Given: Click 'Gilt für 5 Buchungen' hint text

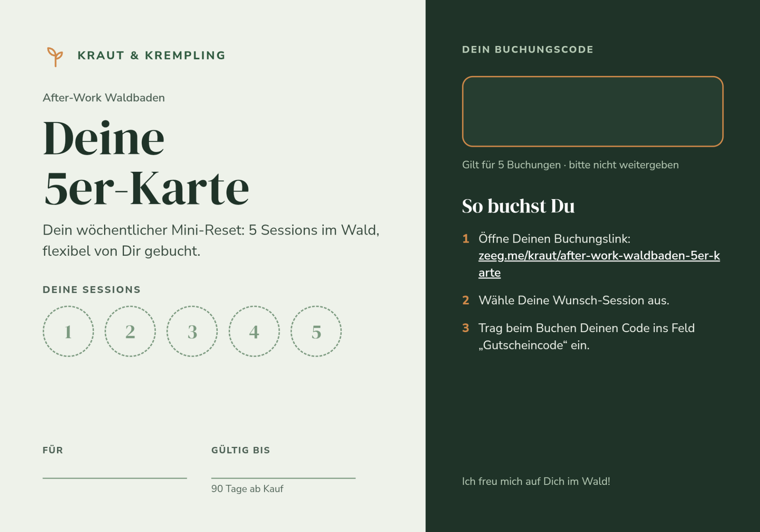Looking at the screenshot, I should [570, 165].
